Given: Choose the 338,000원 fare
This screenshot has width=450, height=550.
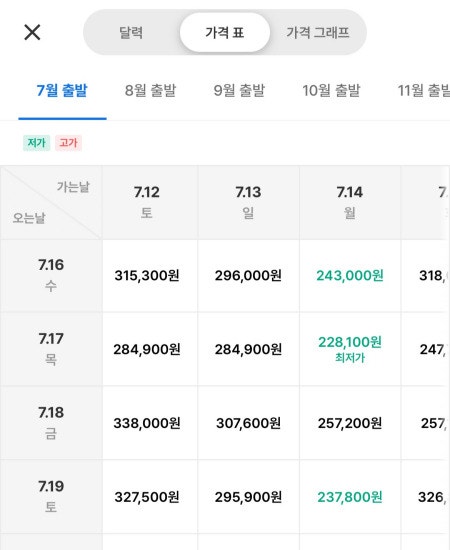Looking at the screenshot, I should coord(147,423).
